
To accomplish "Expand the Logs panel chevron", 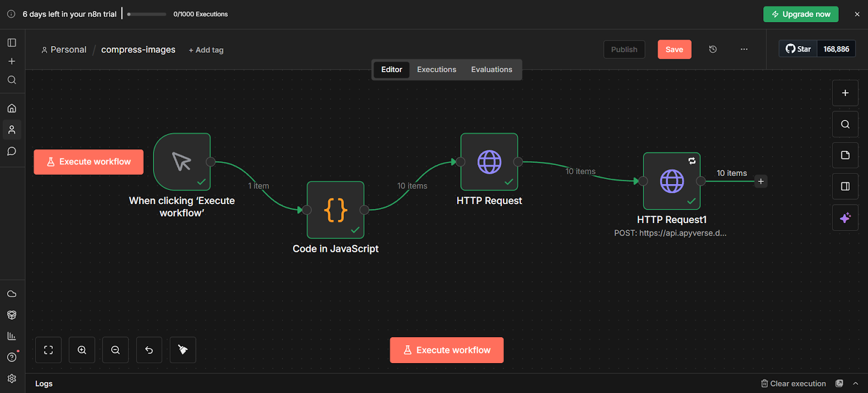I will click(856, 384).
